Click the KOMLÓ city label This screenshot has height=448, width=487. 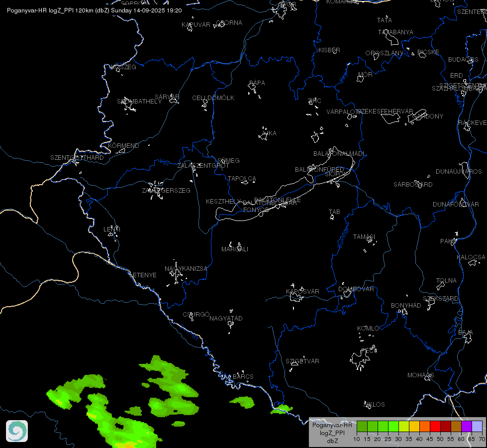pos(368,329)
